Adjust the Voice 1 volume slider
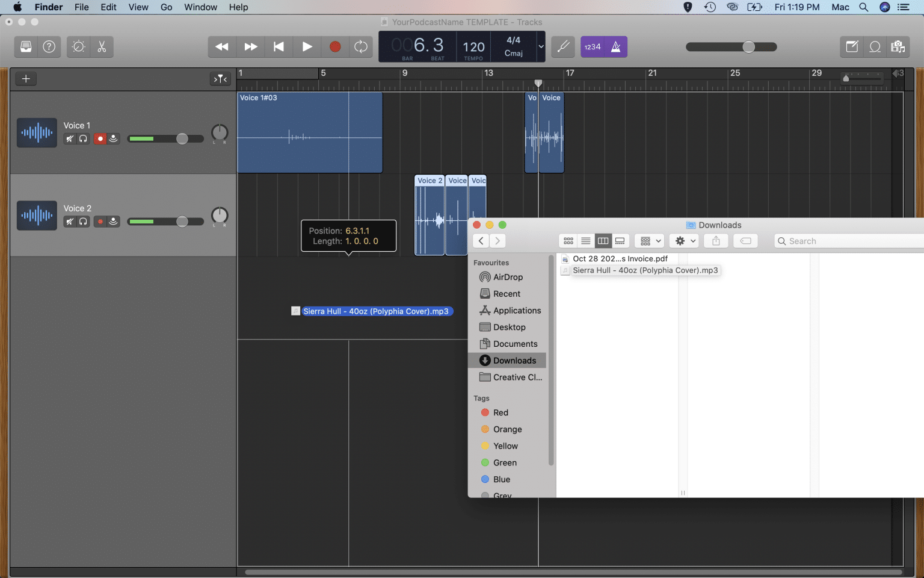Image resolution: width=924 pixels, height=578 pixels. [182, 138]
